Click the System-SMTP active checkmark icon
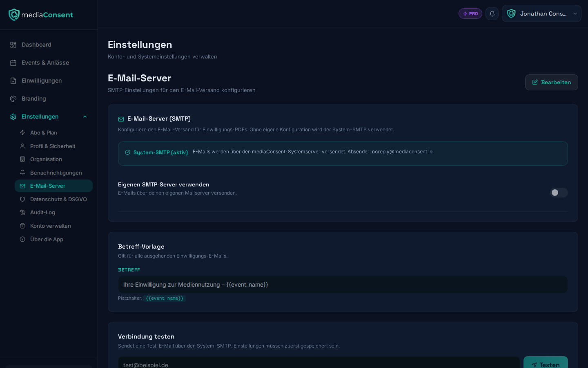588x368 pixels. [x=128, y=152]
